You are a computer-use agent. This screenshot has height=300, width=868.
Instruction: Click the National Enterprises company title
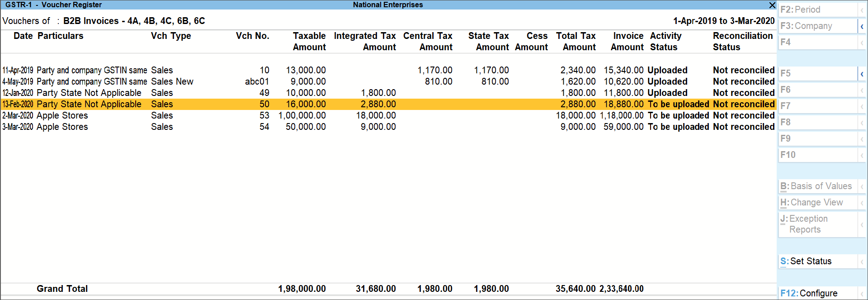pyautogui.click(x=388, y=5)
